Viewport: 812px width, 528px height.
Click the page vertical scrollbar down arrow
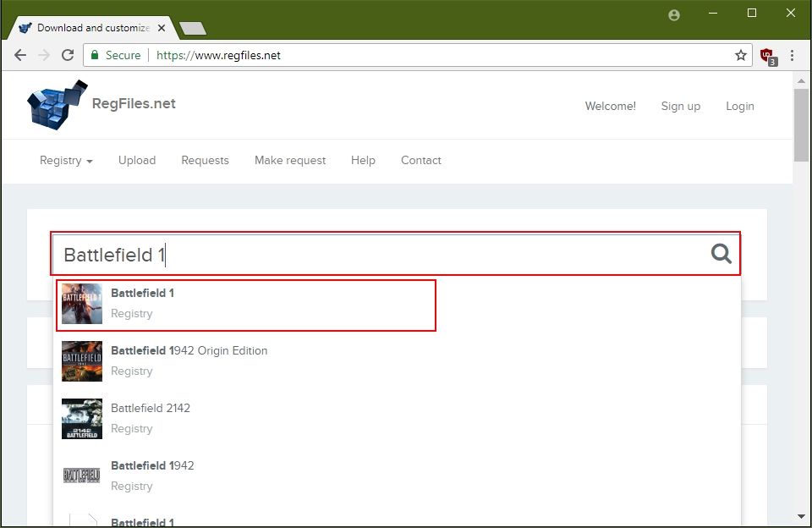click(801, 515)
